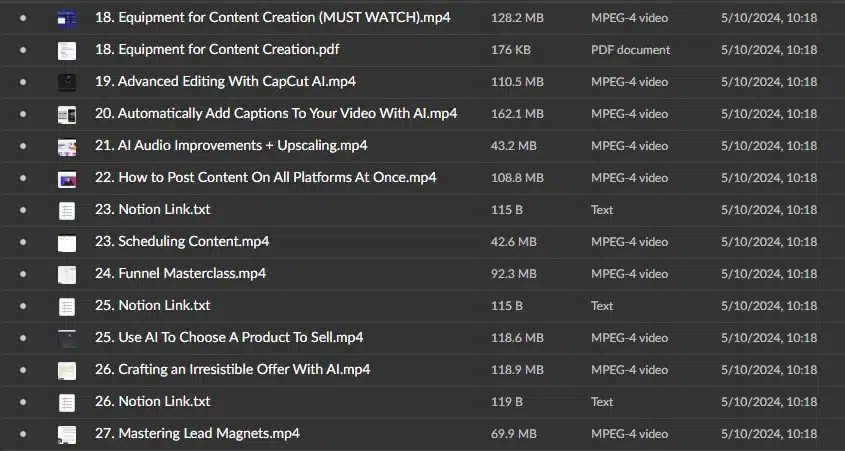This screenshot has width=845, height=451.
Task: Click the text document icon for 25. Notion Link.txt
Action: coord(67,307)
